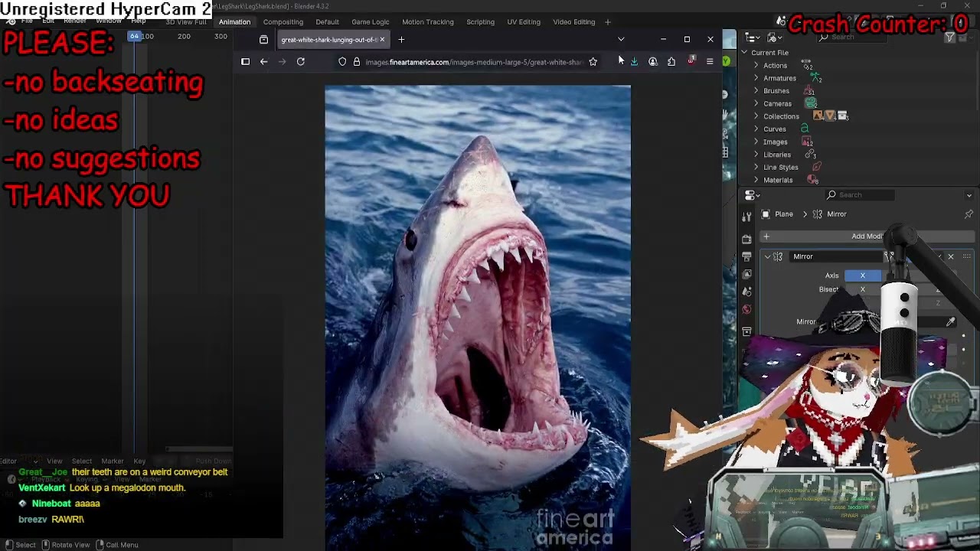Viewport: 980px width, 551px height.
Task: Search in the properties editor
Action: pyautogui.click(x=859, y=195)
